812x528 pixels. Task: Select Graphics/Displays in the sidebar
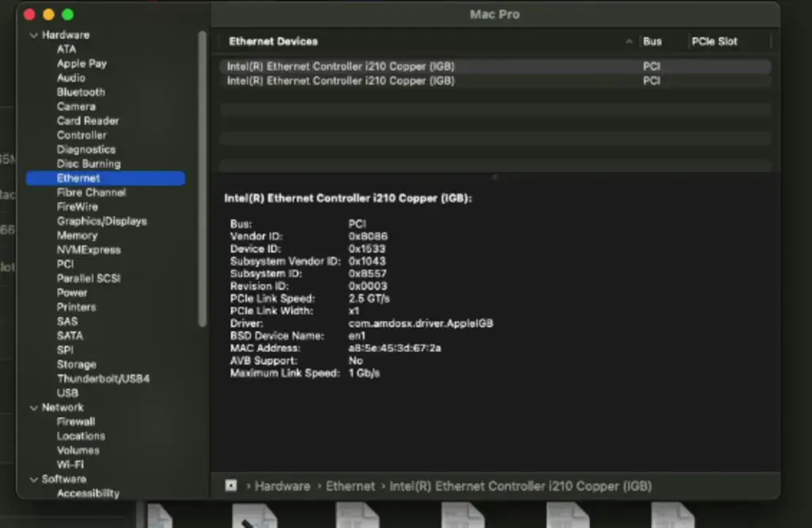click(101, 221)
